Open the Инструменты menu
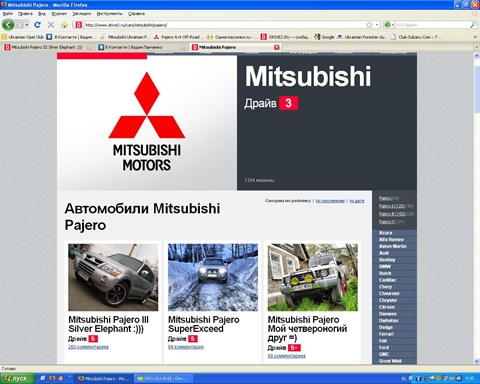The height and width of the screenshot is (384, 480). point(110,14)
